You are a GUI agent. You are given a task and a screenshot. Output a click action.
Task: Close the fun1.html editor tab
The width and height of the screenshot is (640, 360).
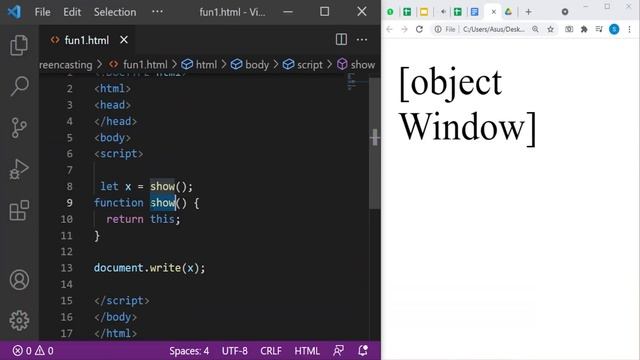coord(124,40)
